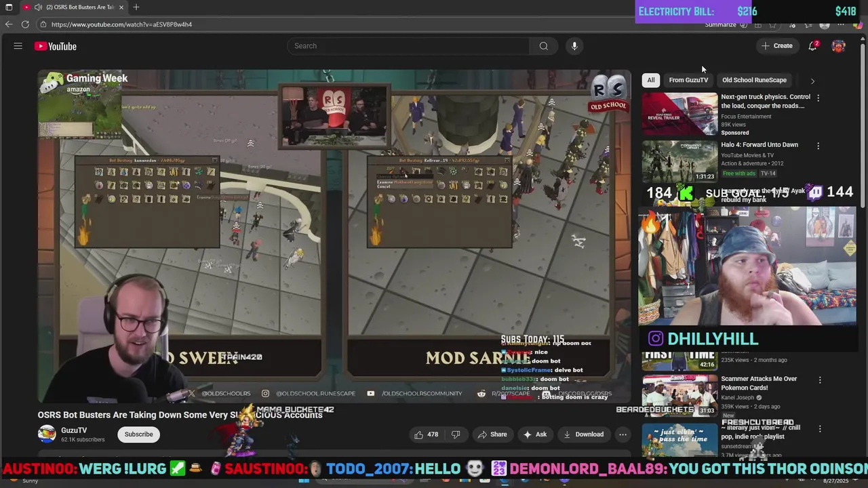Open options for Scammer Attacks Me video

819,380
